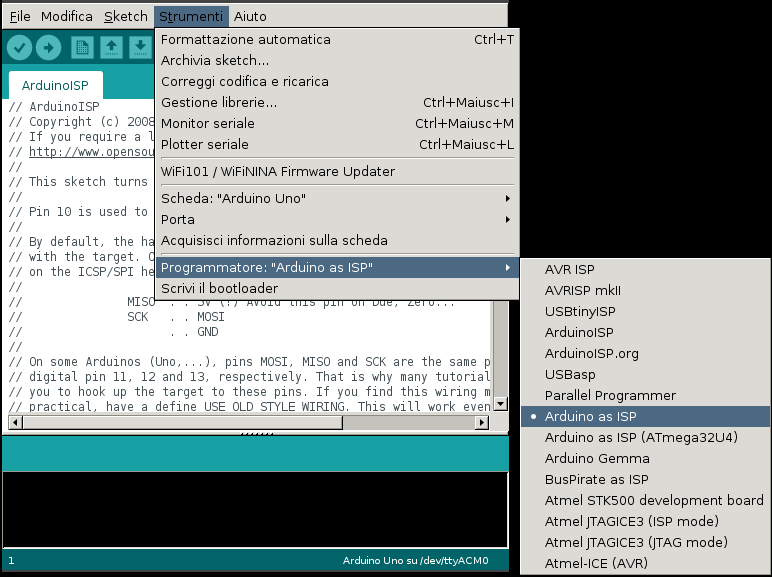This screenshot has width=772, height=577.
Task: Select Atmel JTAGICE3 (JTAG mode)
Action: click(645, 542)
